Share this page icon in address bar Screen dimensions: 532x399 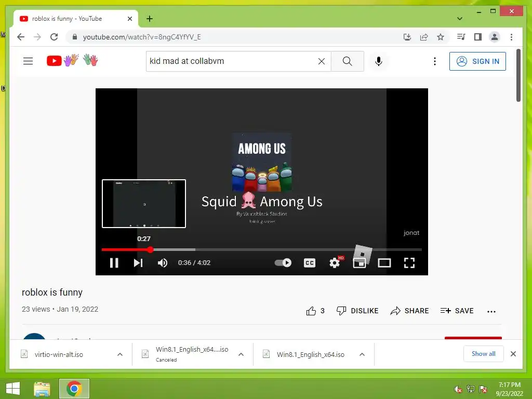coord(424,37)
